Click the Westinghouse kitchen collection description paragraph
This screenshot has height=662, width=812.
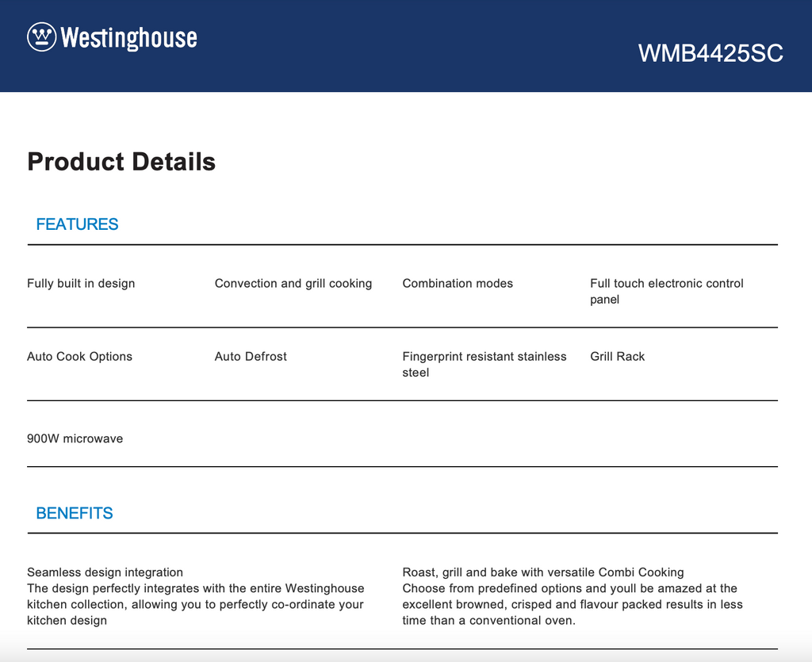(x=195, y=604)
